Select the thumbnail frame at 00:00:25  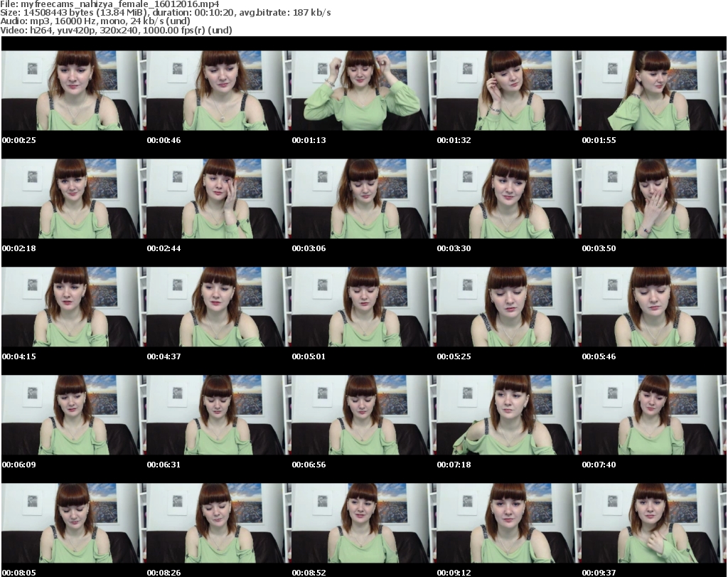point(74,90)
